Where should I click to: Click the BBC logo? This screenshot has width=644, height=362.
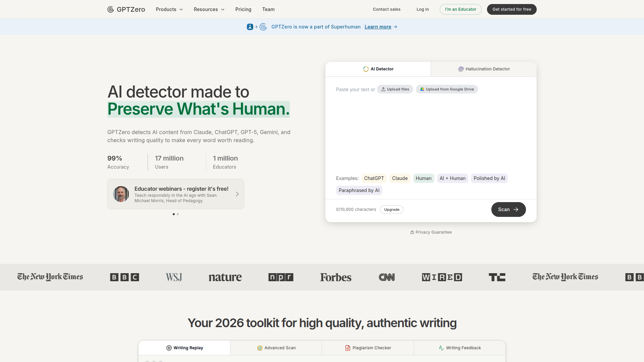click(124, 277)
